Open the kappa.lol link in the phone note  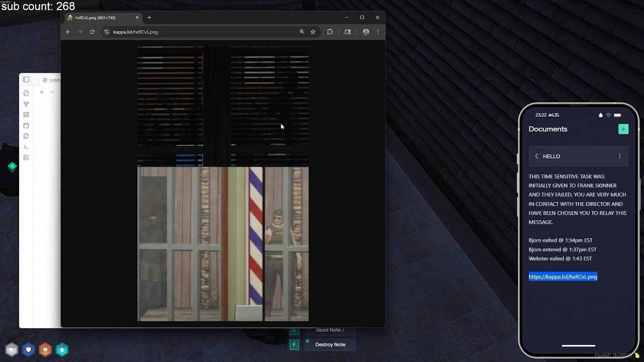click(563, 277)
